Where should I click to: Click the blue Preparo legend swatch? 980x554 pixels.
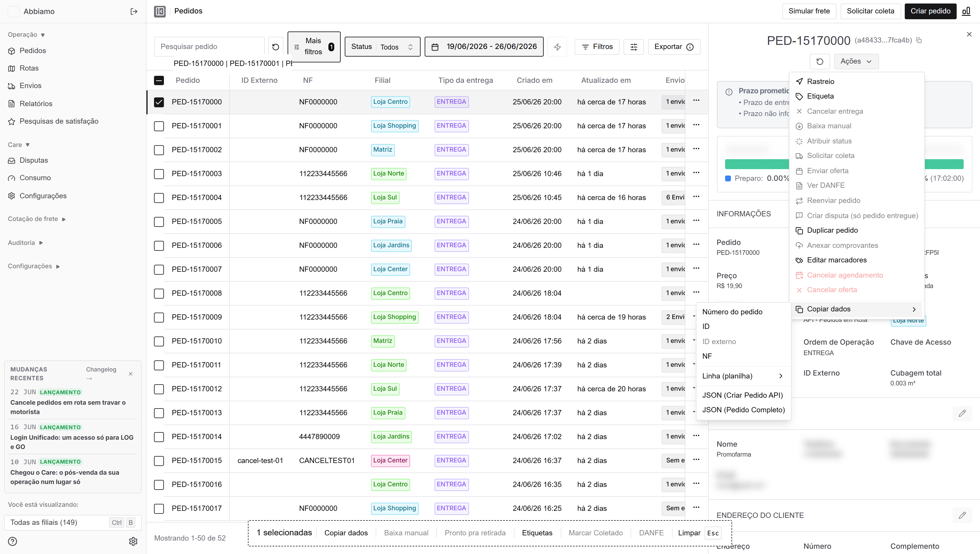728,178
